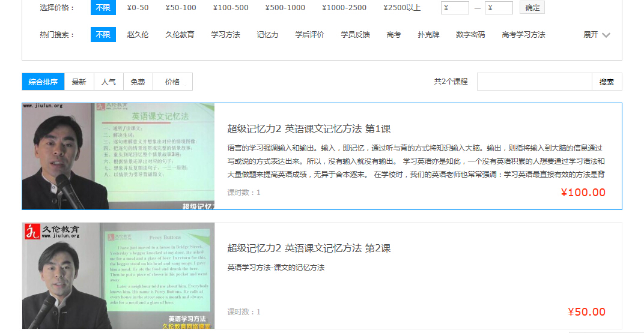Sort courses by 人气
Screen dimensions: 644x333
pos(109,82)
